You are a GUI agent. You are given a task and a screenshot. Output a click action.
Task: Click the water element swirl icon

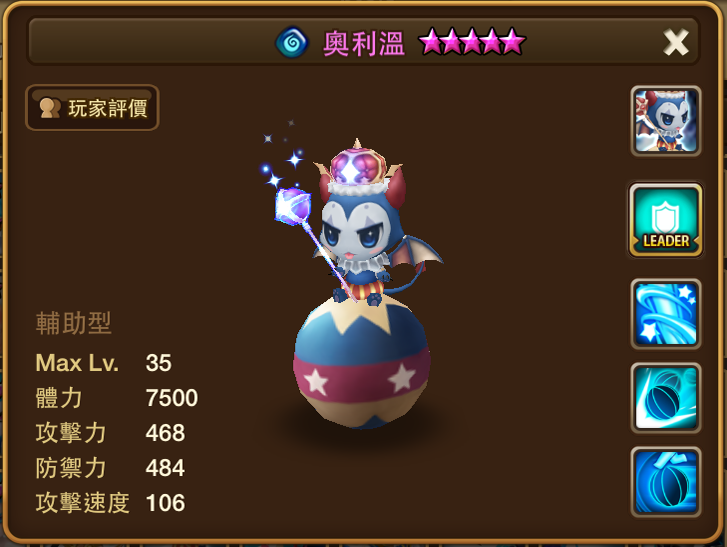click(x=292, y=42)
